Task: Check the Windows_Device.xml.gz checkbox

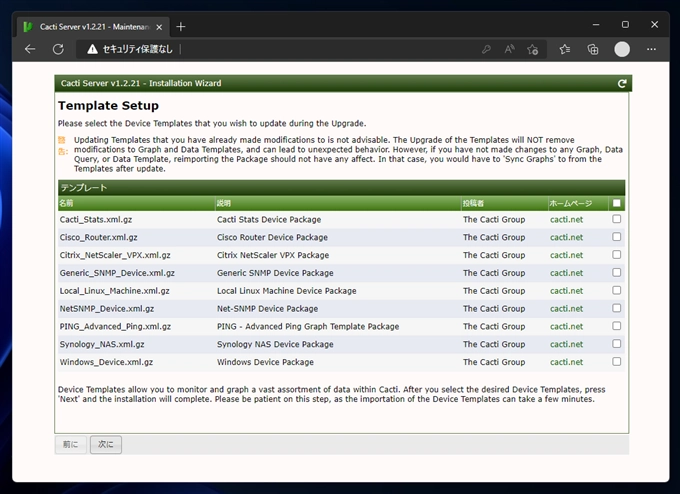Action: (x=616, y=361)
